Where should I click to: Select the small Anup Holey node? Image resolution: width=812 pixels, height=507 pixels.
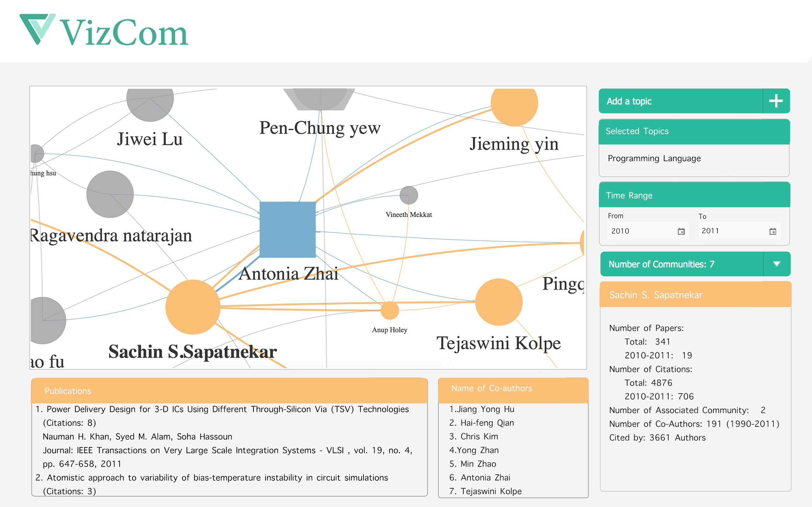390,311
